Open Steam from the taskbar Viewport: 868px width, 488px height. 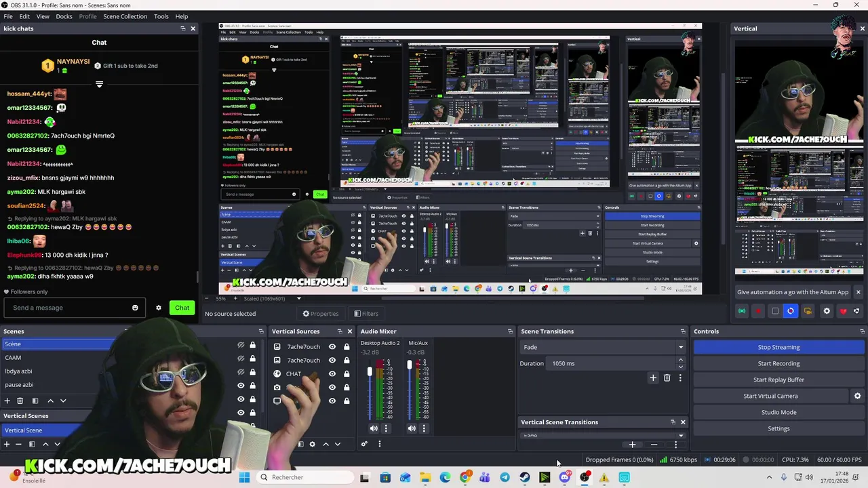pyautogui.click(x=525, y=477)
